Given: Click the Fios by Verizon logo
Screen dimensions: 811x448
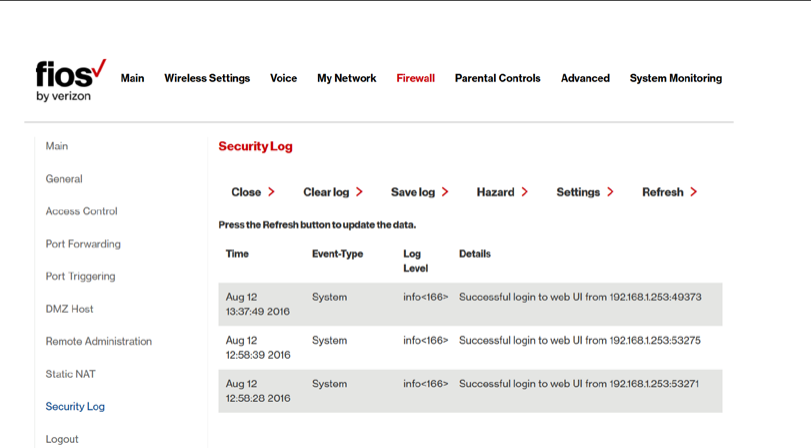Looking at the screenshot, I should [x=71, y=80].
